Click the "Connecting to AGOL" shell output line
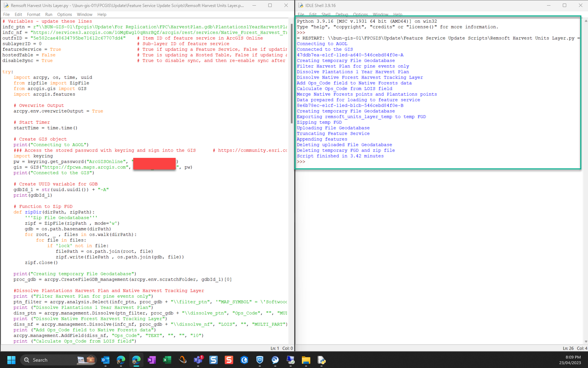This screenshot has height=368, width=588. tap(322, 44)
